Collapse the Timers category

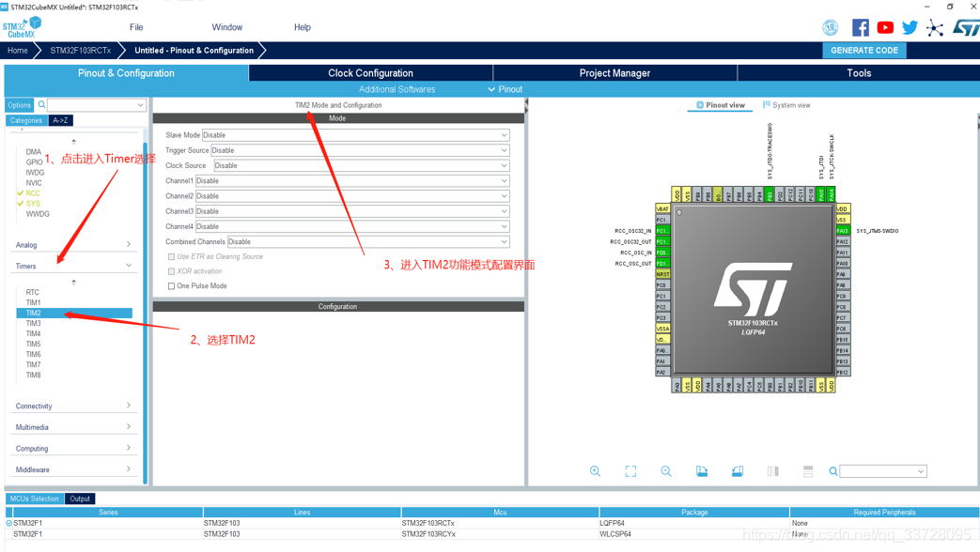(73, 266)
